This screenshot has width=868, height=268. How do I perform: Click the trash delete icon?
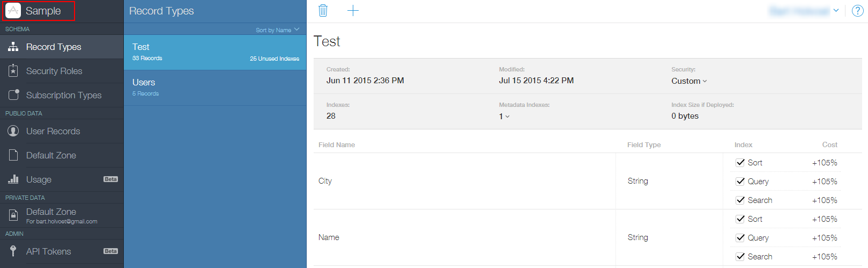pos(323,11)
